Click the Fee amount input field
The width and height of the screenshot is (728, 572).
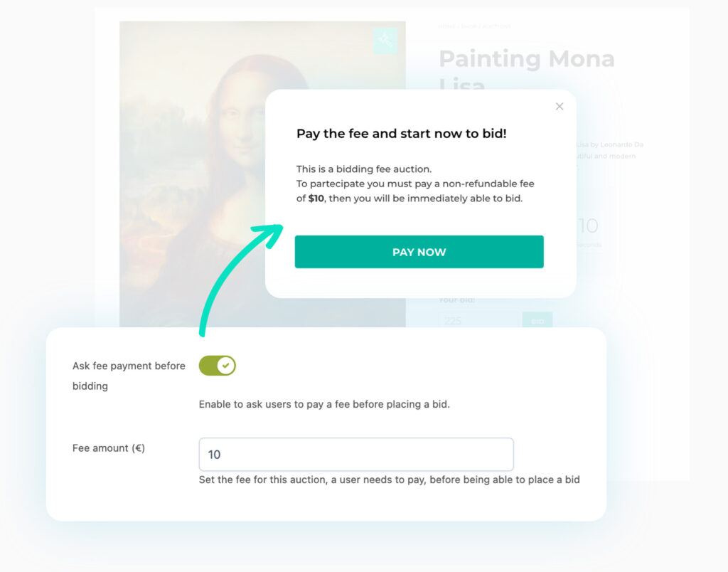(355, 454)
